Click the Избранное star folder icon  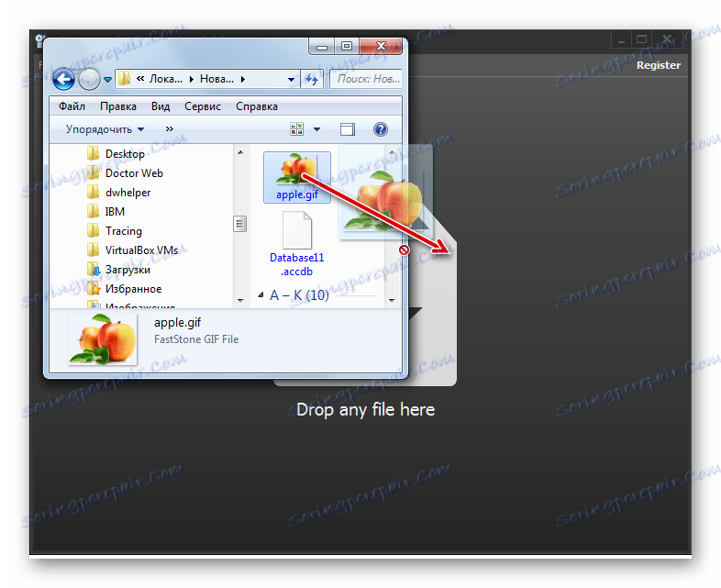(94, 289)
